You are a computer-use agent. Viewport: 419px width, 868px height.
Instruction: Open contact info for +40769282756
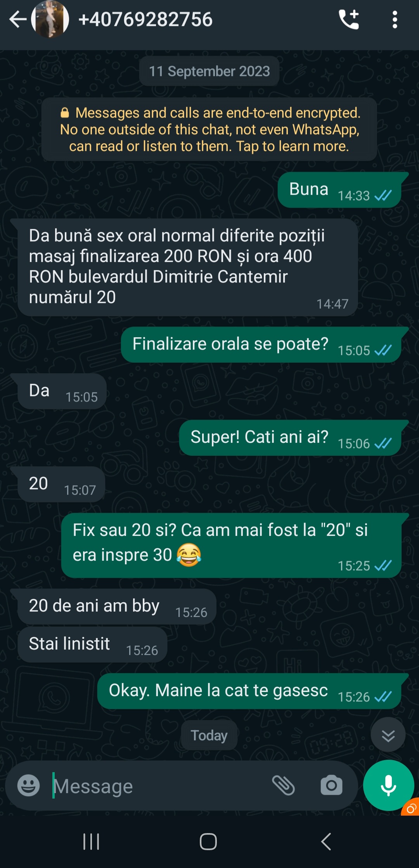click(145, 19)
